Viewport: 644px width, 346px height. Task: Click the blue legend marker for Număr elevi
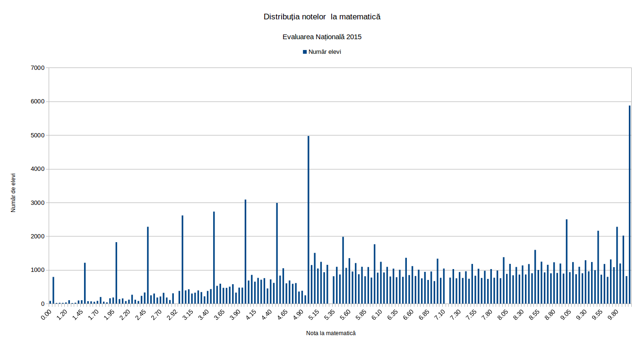tap(305, 52)
